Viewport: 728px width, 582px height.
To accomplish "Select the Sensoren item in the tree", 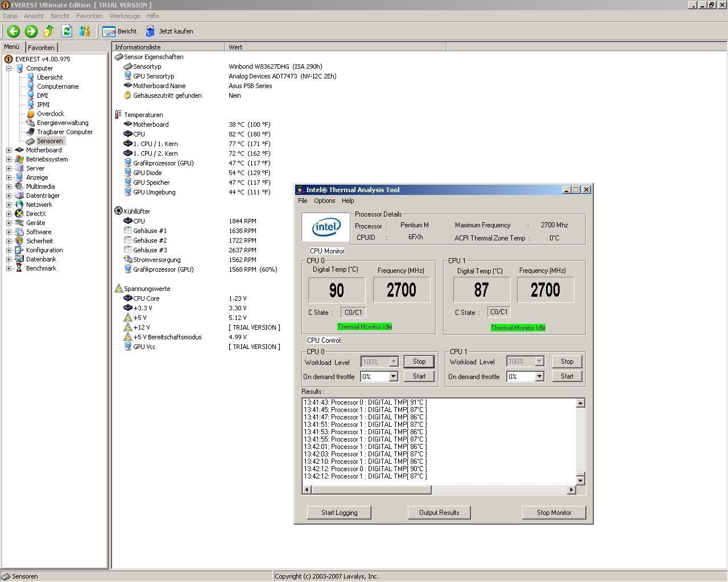I will point(49,141).
